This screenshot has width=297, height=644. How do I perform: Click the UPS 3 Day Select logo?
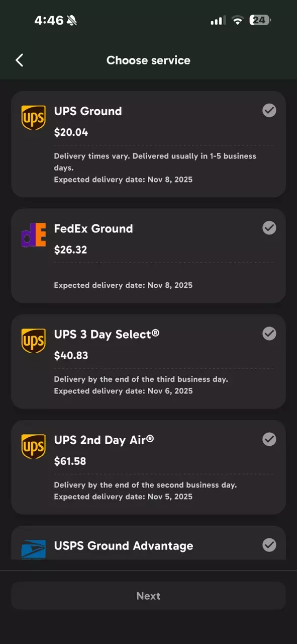click(33, 341)
